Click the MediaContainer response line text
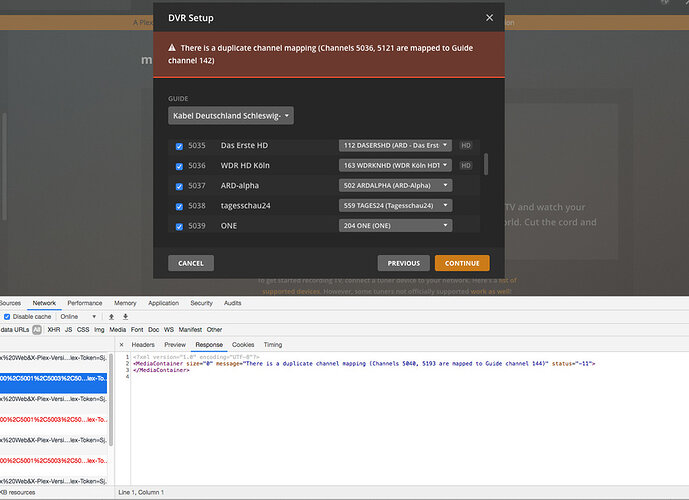689x500 pixels. pos(364,364)
